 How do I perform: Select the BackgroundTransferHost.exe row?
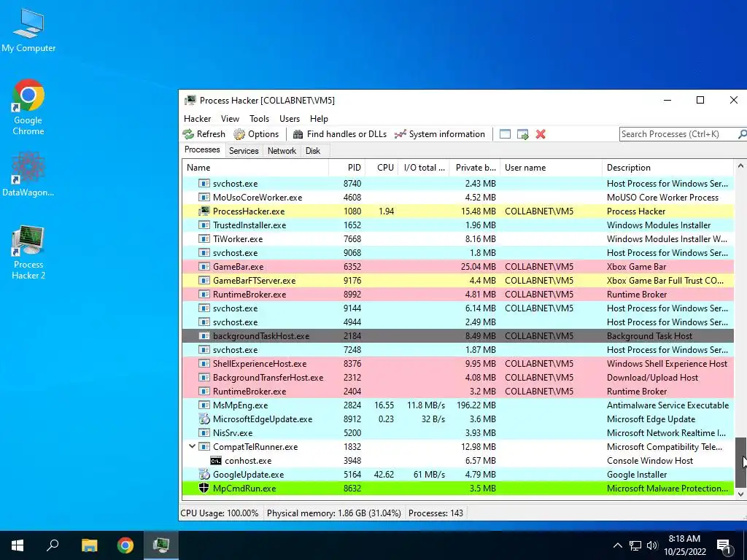point(458,377)
